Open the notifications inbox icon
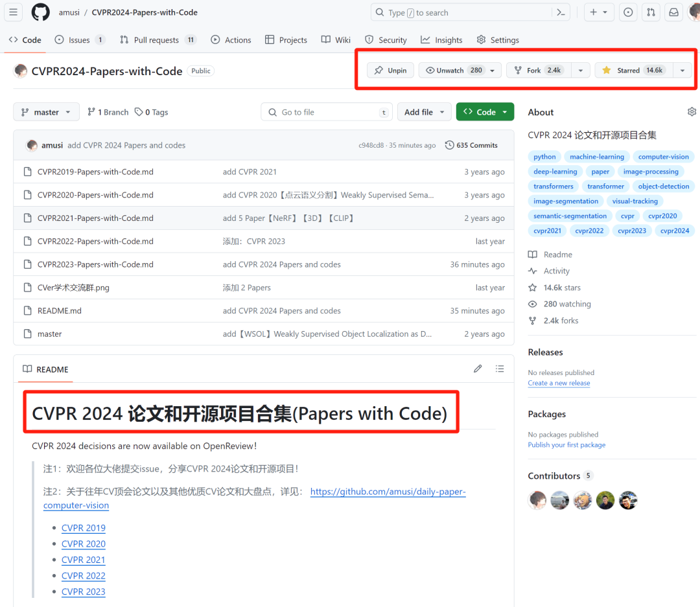This screenshot has height=607, width=700. pos(673,12)
